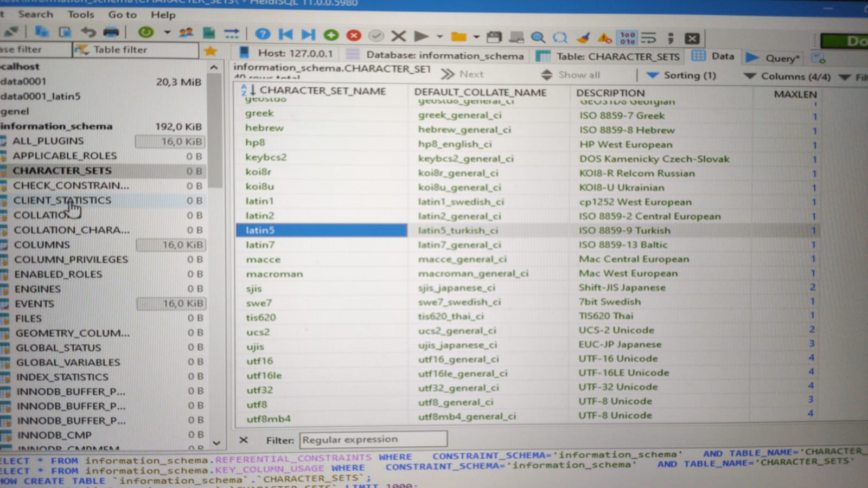
Task: Click the Regular expression filter field
Action: point(373,439)
